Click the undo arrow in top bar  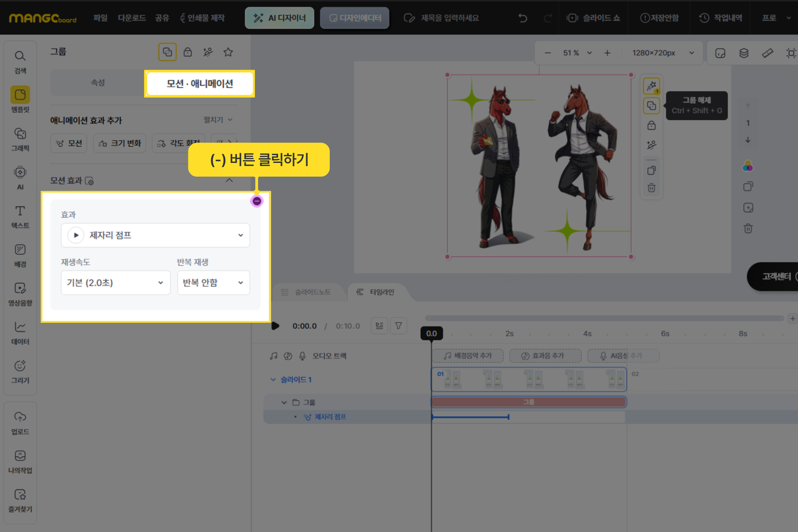(x=523, y=18)
